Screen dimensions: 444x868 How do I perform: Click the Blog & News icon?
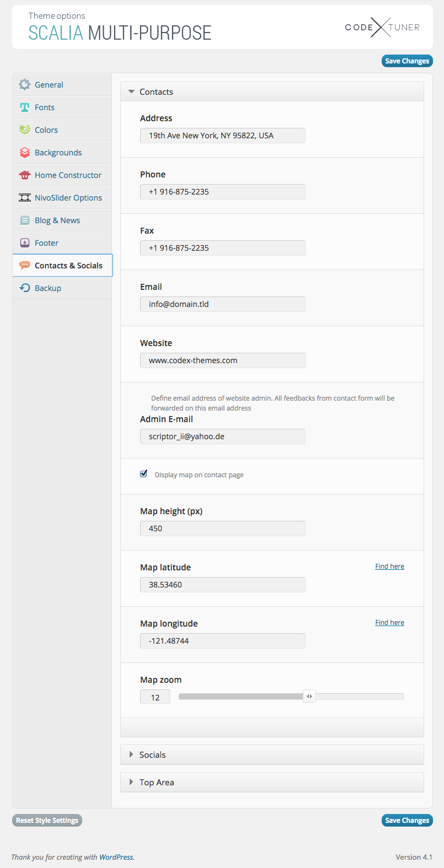click(24, 220)
